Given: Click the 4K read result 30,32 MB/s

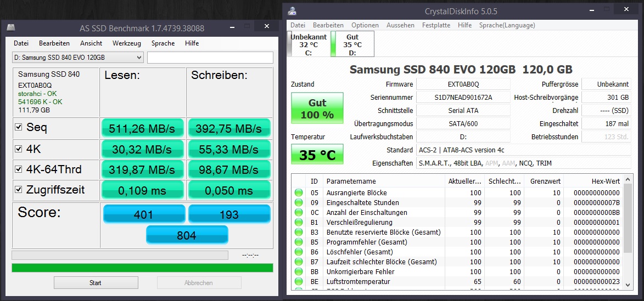Looking at the screenshot, I should pos(142,149).
